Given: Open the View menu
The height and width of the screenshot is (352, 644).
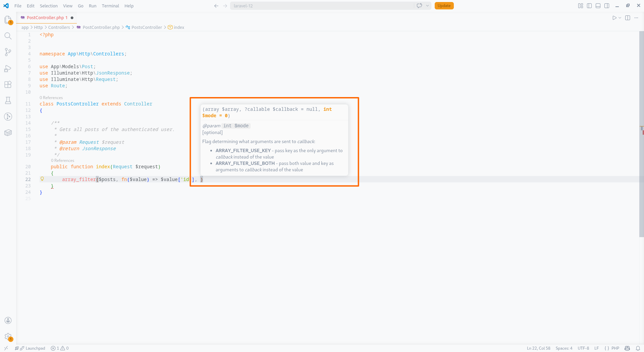Looking at the screenshot, I should pos(68,6).
